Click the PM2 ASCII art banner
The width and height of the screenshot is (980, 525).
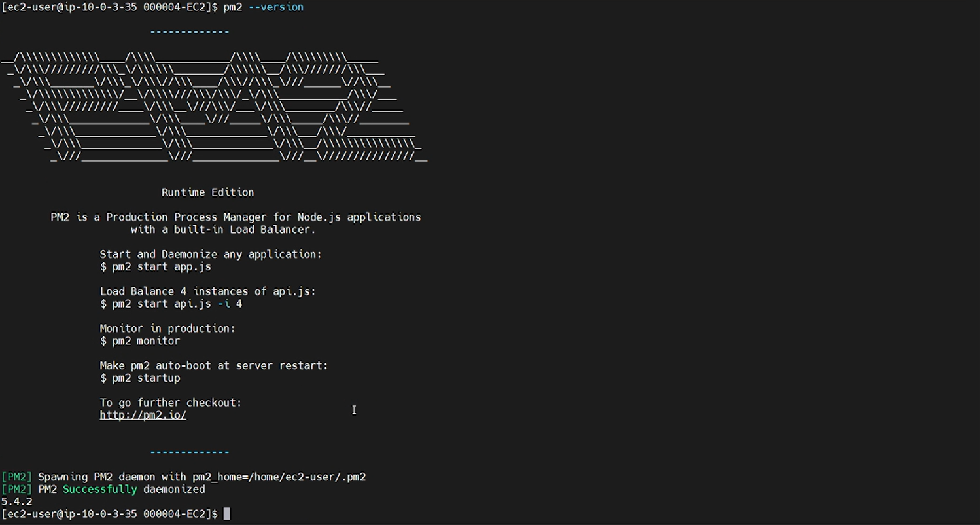point(214,107)
